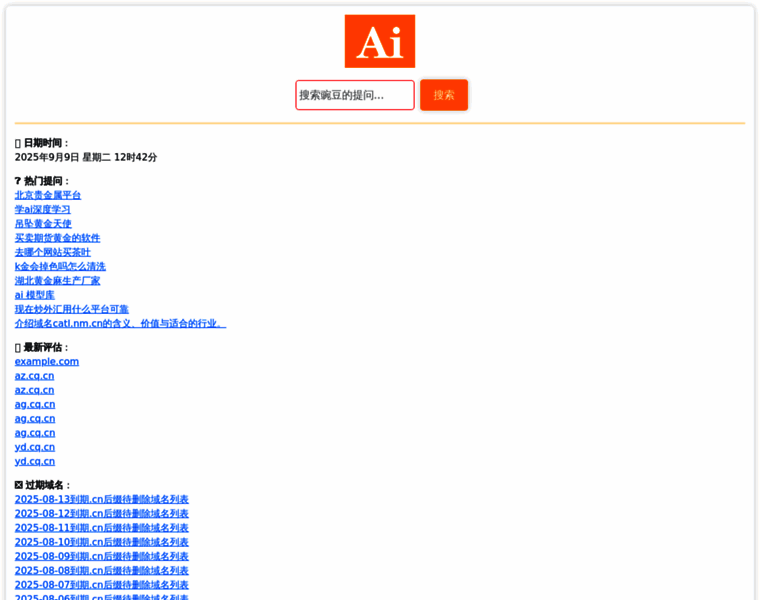Click the 热门提问 heading
This screenshot has width=760, height=600.
(x=42, y=181)
